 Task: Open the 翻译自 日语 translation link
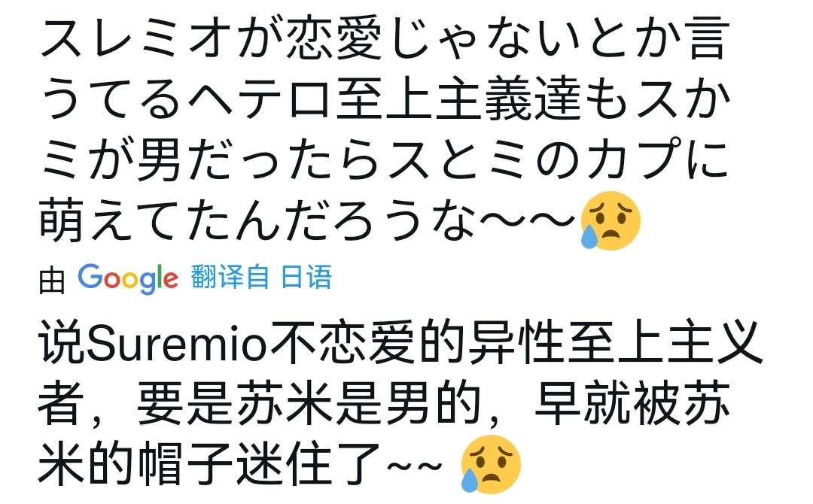[x=260, y=277]
